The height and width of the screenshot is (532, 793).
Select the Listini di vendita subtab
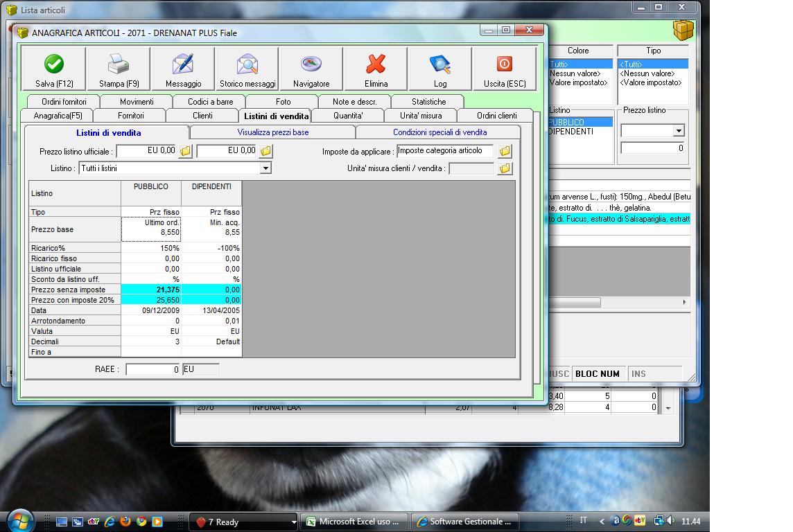point(108,133)
